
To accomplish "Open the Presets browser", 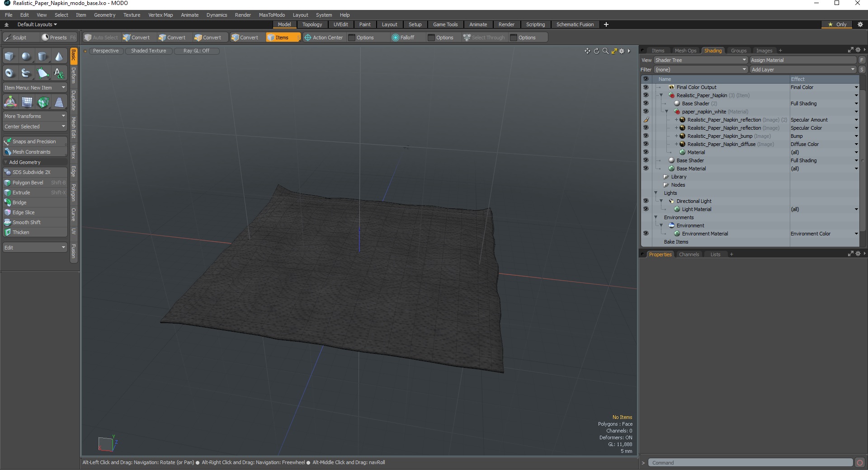I will pos(58,38).
